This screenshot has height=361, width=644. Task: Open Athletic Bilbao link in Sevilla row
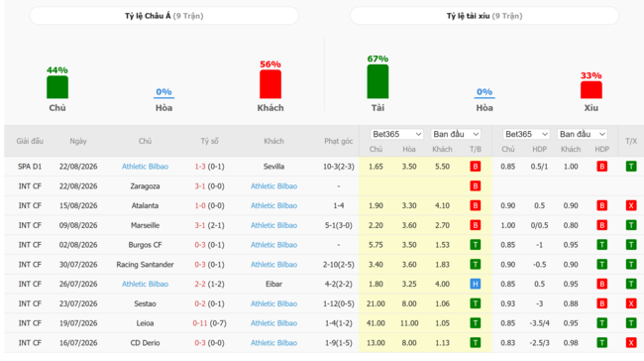point(145,167)
